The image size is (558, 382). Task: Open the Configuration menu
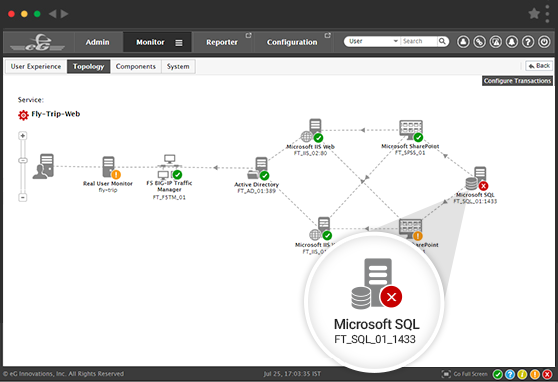coord(292,42)
